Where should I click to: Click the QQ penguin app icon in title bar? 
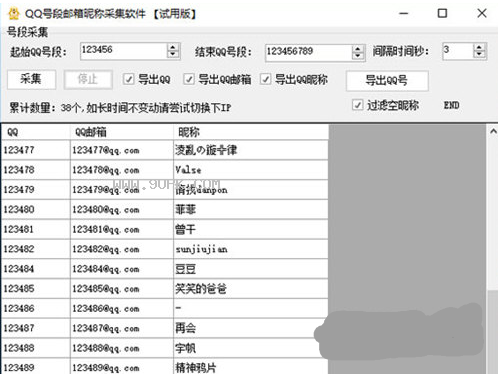pos(14,14)
